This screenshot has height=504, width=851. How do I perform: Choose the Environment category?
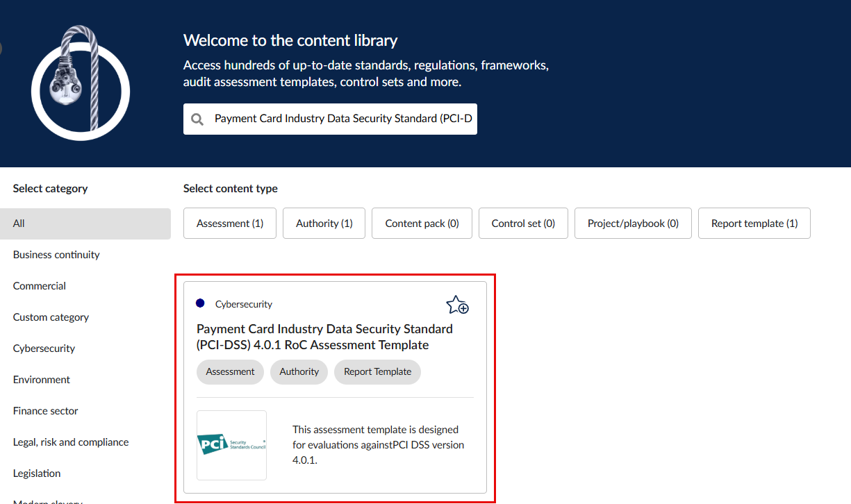point(42,380)
